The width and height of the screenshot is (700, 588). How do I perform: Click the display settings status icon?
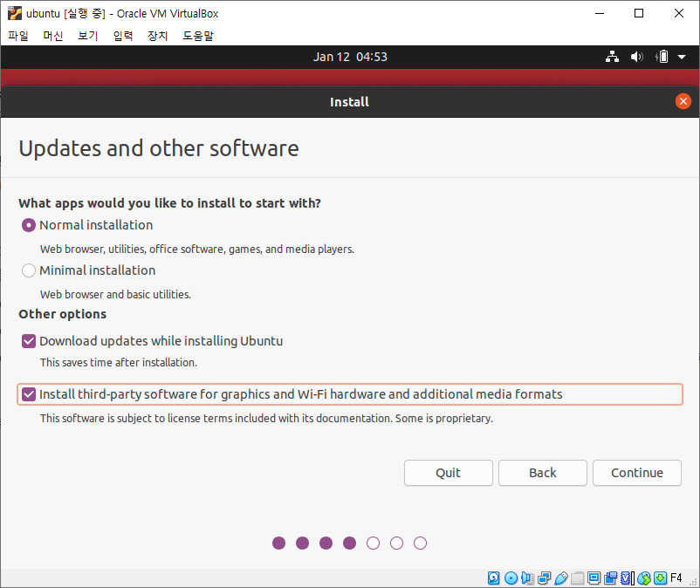click(x=594, y=578)
